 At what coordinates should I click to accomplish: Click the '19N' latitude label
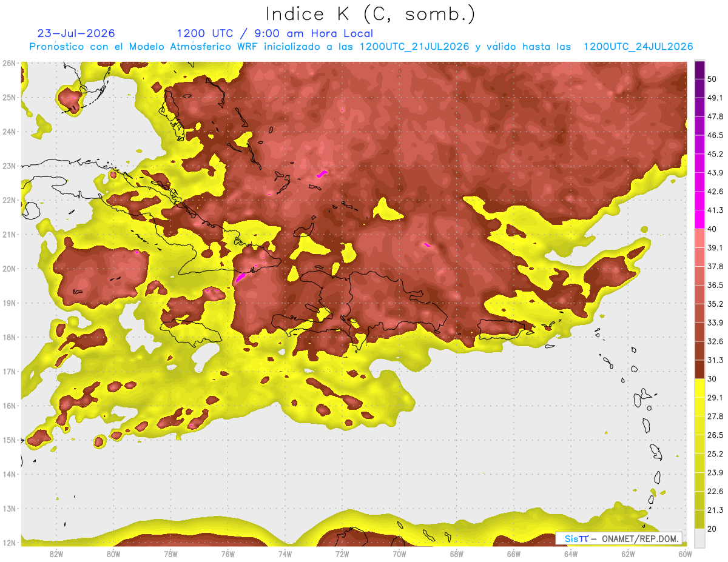[9, 303]
